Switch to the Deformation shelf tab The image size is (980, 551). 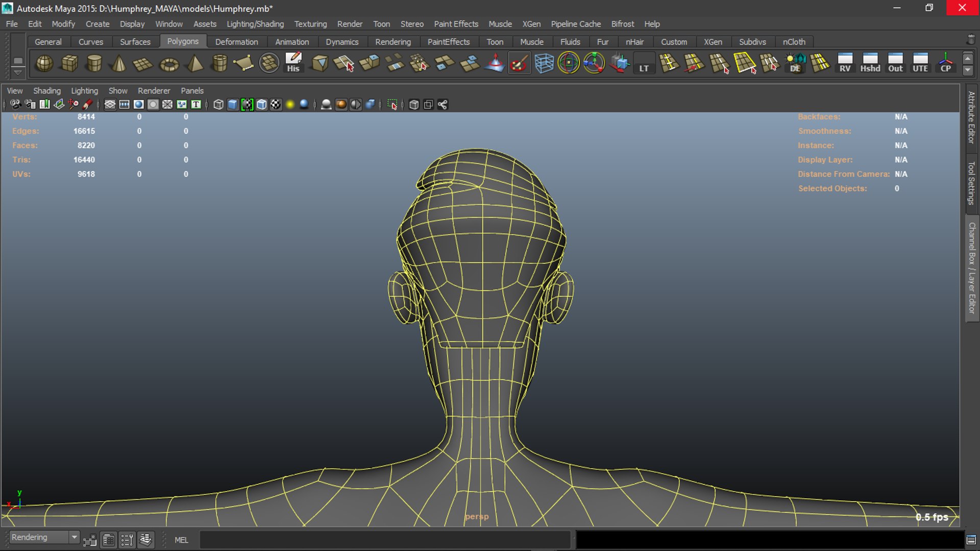point(236,42)
